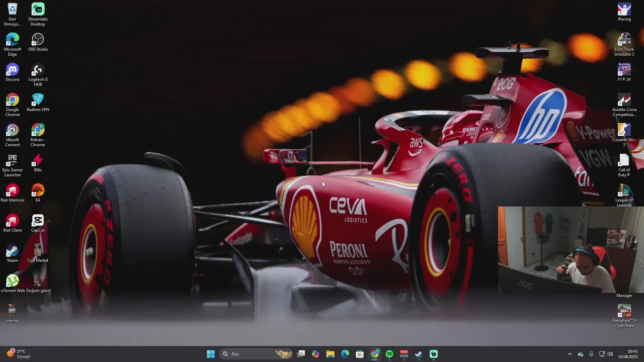
Task: Open the volume speaker tray icon
Action: (610, 354)
